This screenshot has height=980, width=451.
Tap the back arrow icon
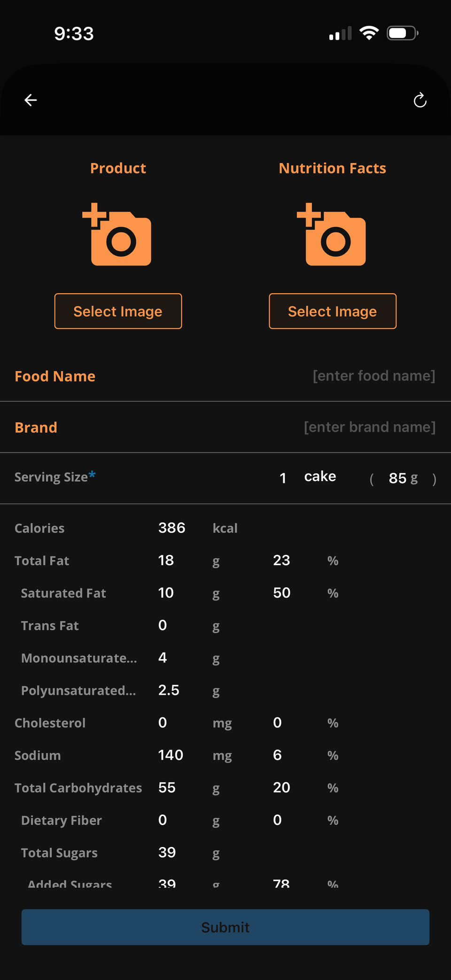point(31,100)
